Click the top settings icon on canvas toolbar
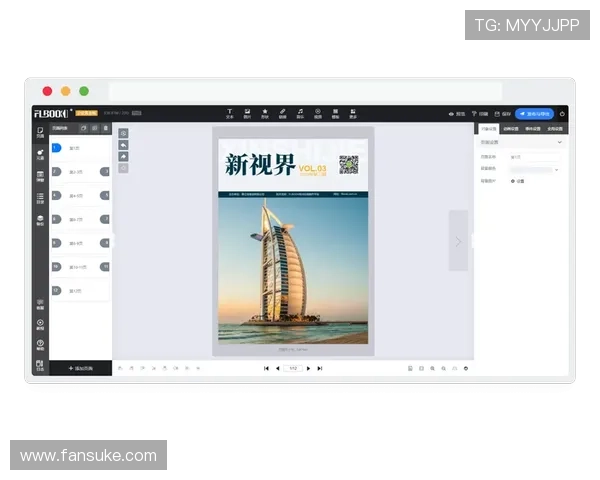The width and height of the screenshot is (600, 480). (x=123, y=133)
